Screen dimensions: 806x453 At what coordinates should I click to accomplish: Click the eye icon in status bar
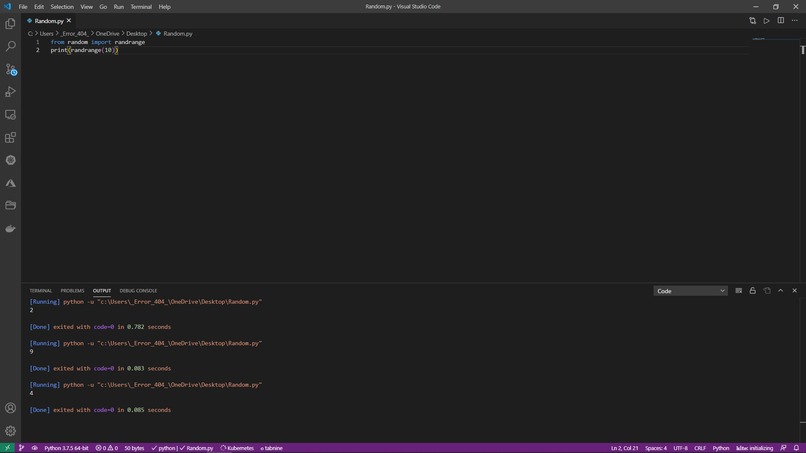pos(34,448)
